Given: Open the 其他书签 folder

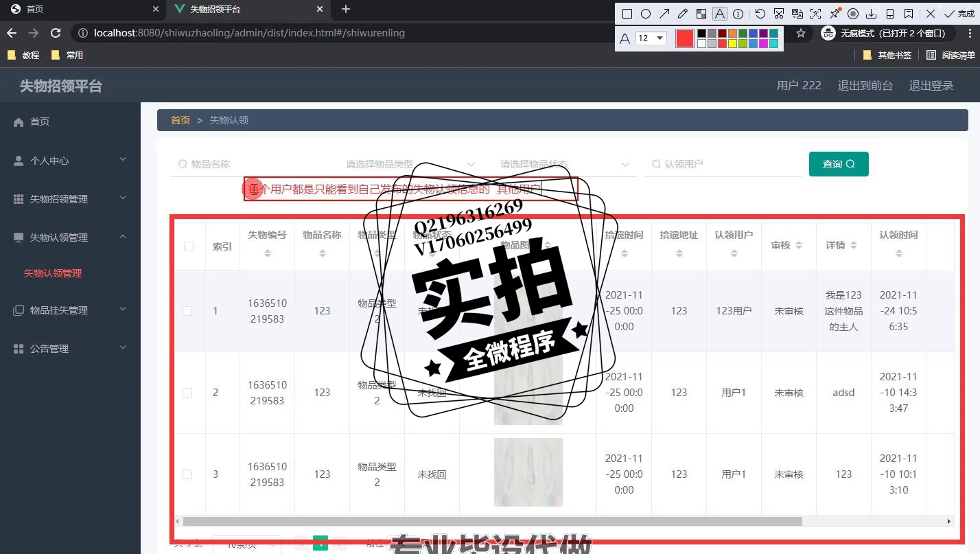Looking at the screenshot, I should [x=887, y=55].
